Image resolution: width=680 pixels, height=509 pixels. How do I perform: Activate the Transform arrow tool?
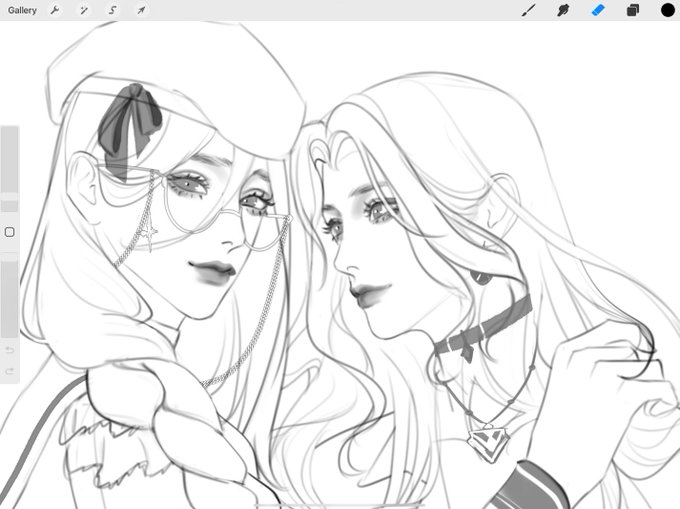141,10
